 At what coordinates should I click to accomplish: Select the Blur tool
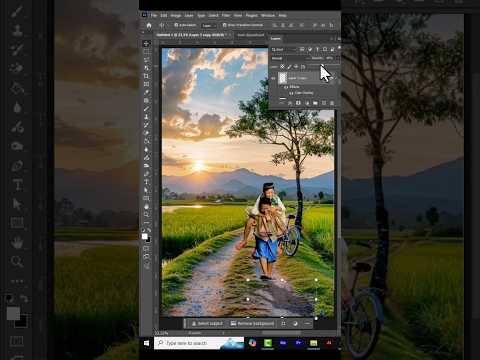[x=146, y=149]
